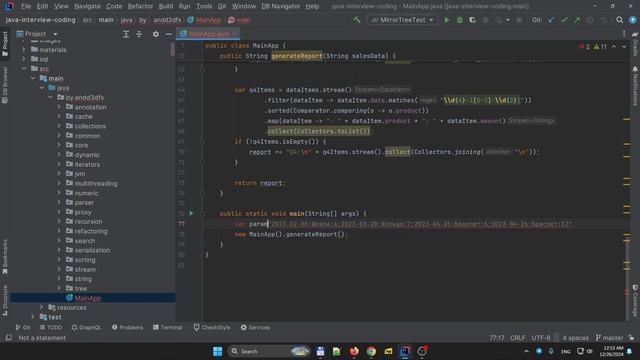Open the Bookmarks sidebar tool button
The width and height of the screenshot is (640, 360).
point(5,257)
